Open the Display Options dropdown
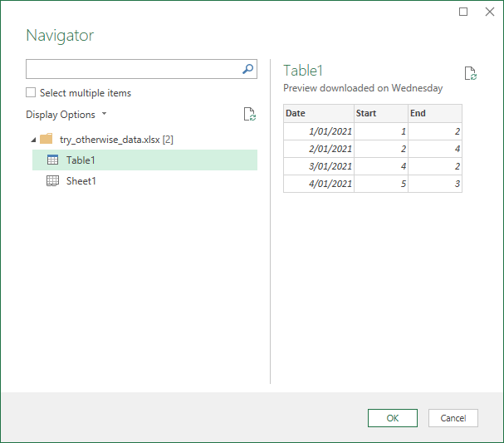The height and width of the screenshot is (443, 504). (66, 115)
